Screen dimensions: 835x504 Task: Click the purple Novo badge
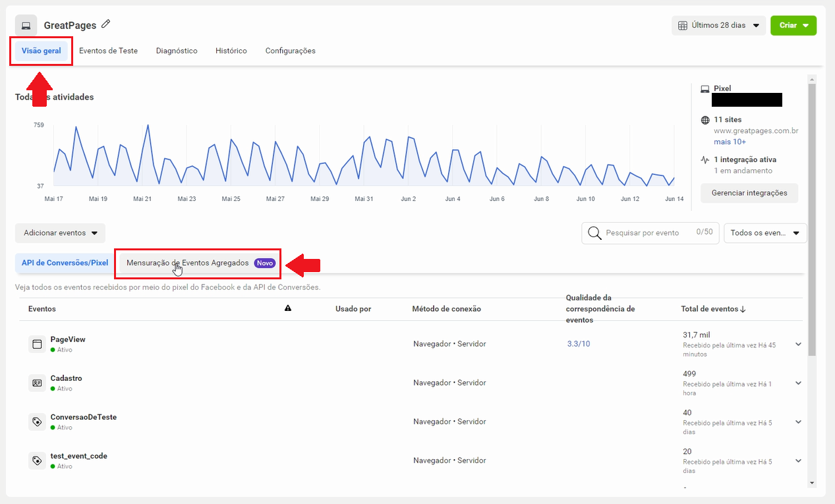[x=265, y=263]
